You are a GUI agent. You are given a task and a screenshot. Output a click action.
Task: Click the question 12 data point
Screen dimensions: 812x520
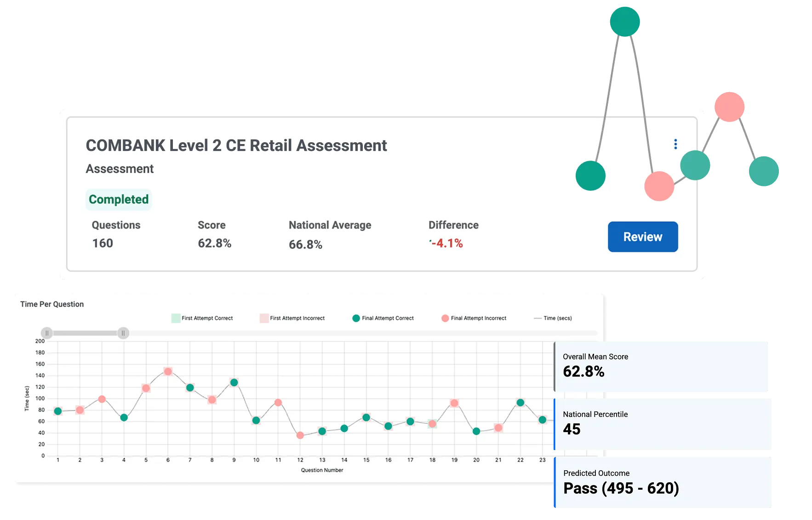300,435
